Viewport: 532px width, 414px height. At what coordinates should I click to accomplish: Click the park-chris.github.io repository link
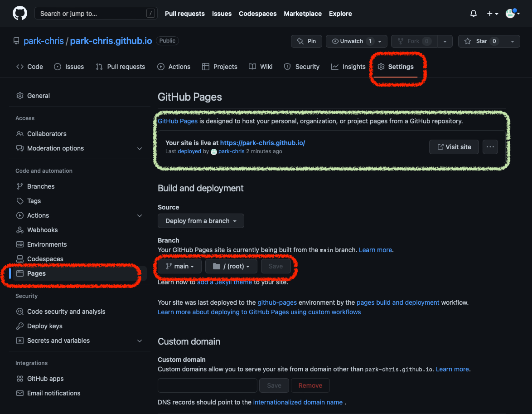pos(111,41)
